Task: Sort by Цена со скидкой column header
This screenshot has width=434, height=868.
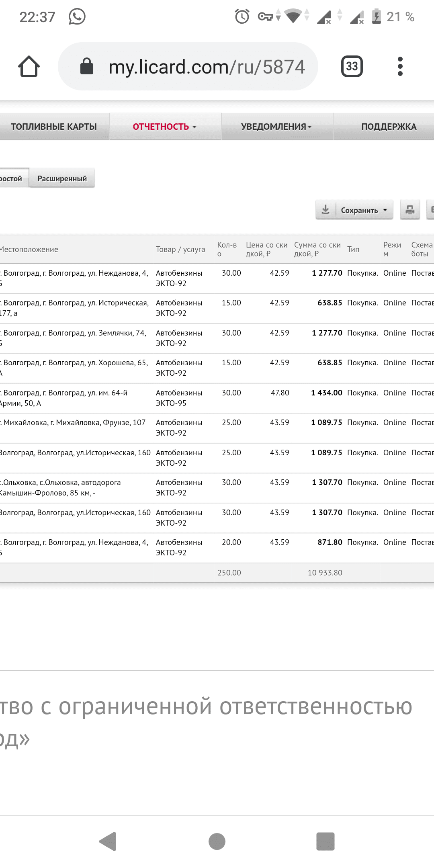Action: (x=267, y=249)
